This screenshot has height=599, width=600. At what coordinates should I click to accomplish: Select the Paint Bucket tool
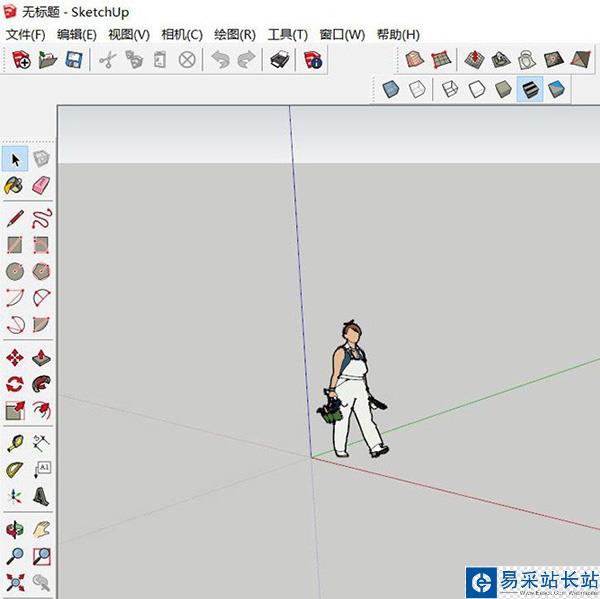[14, 186]
